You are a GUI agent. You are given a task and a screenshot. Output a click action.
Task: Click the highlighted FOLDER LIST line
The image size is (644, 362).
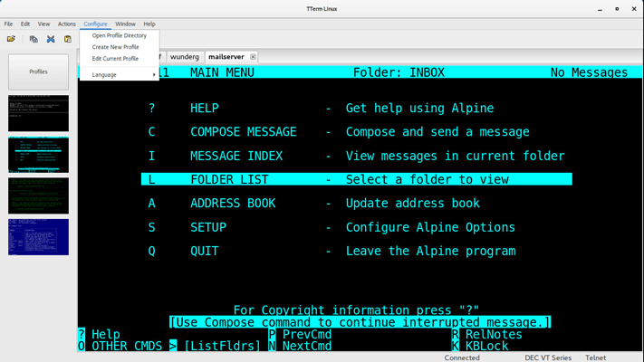tap(357, 179)
